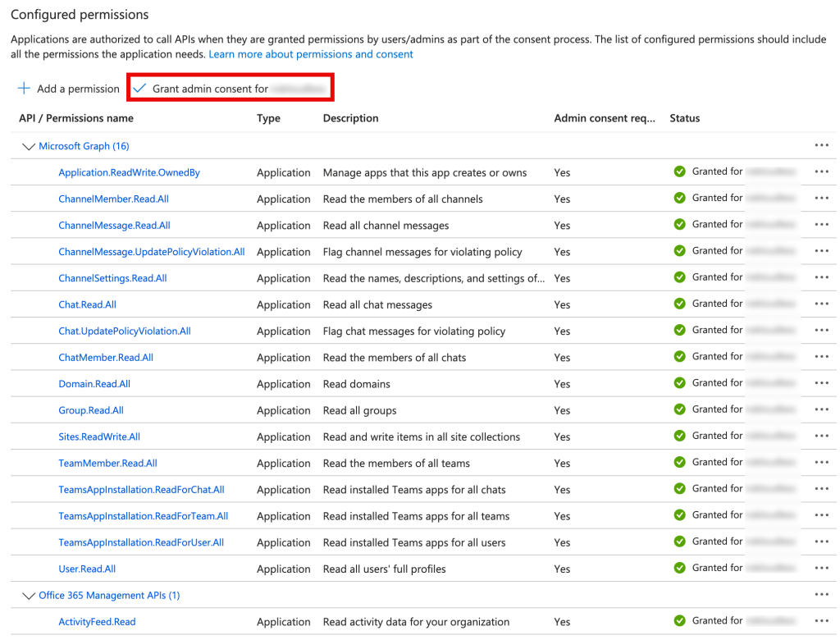Screen dimensions: 840x640
Task: Open ellipsis menu for Application.ReadWrite.OwnedBy row
Action: tap(821, 171)
